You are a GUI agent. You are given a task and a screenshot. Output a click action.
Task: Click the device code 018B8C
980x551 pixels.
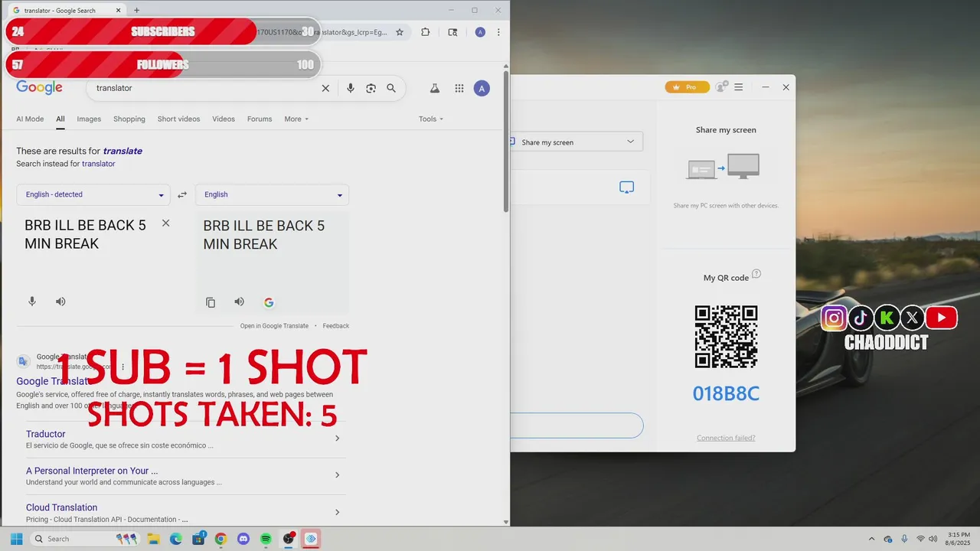[726, 394]
